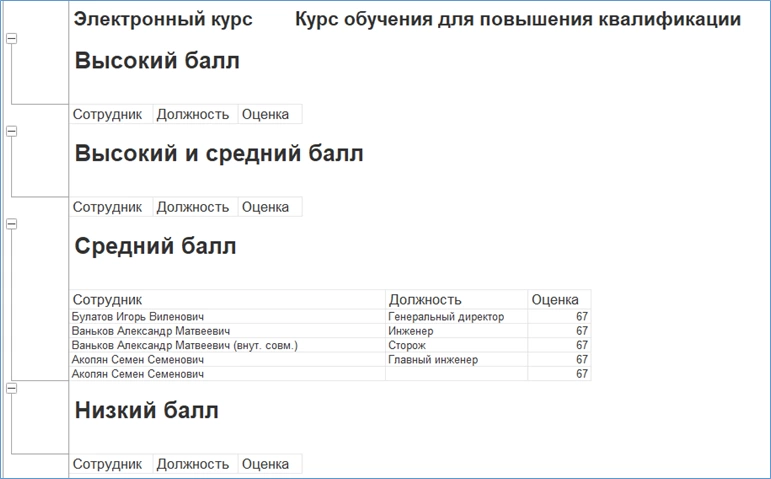
Task: Click score 67 in the 'Главный инженер' row
Action: (x=560, y=359)
